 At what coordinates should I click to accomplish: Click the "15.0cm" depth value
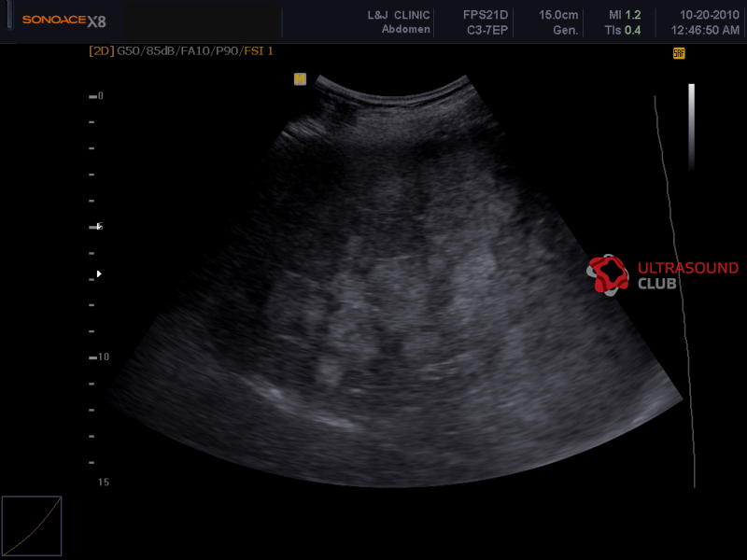558,15
